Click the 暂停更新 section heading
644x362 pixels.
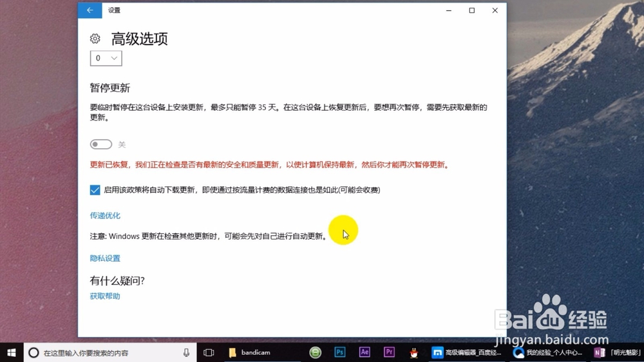coord(110,88)
